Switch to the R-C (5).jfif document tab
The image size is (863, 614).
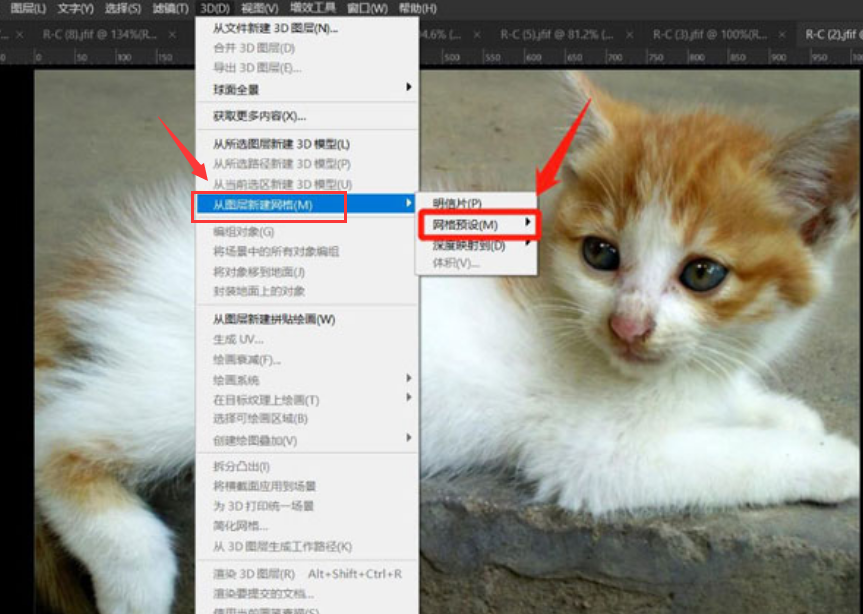click(556, 35)
